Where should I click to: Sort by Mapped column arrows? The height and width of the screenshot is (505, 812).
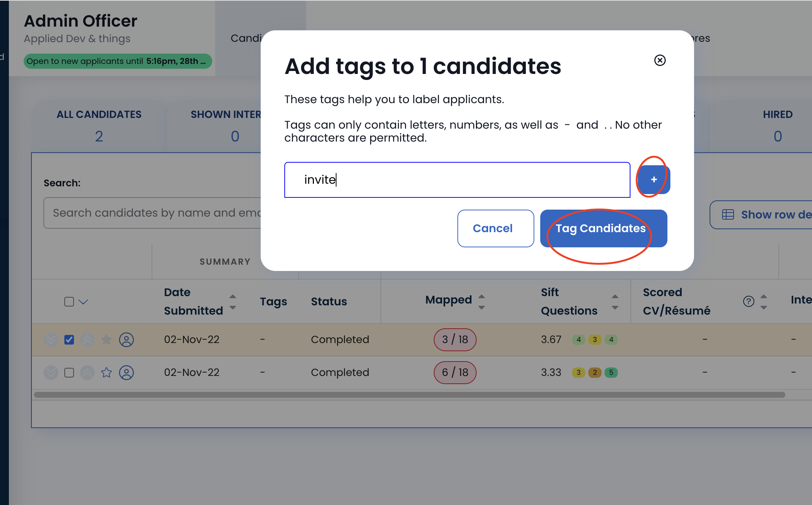coord(481,302)
